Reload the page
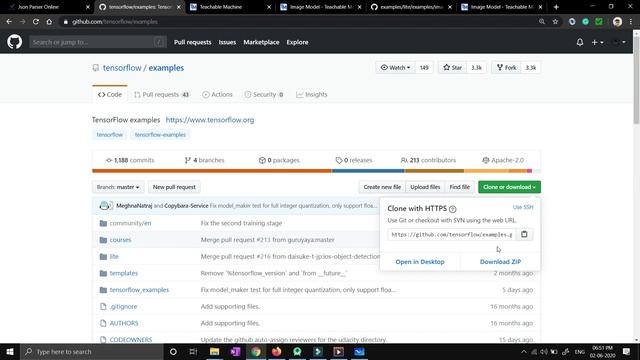640x360 pixels. pos(36,22)
